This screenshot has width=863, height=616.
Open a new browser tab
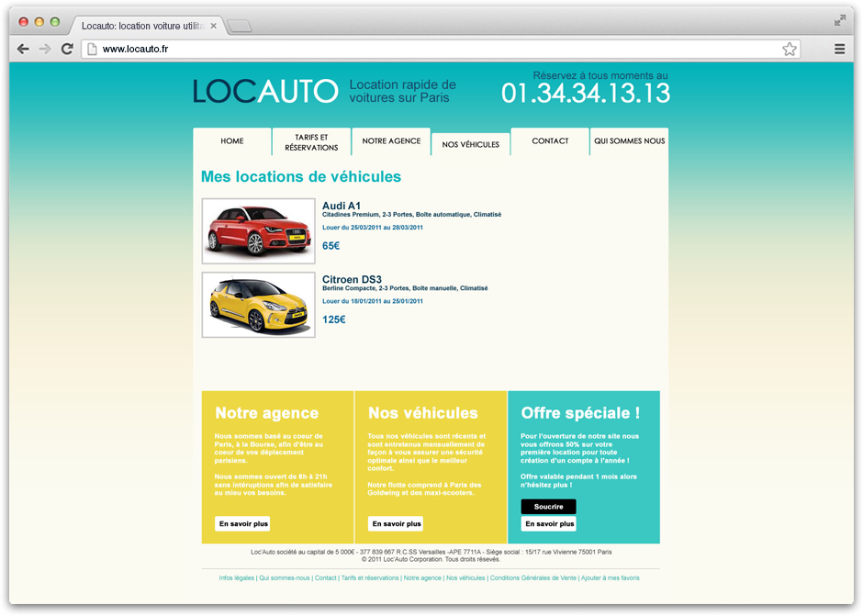click(x=239, y=26)
